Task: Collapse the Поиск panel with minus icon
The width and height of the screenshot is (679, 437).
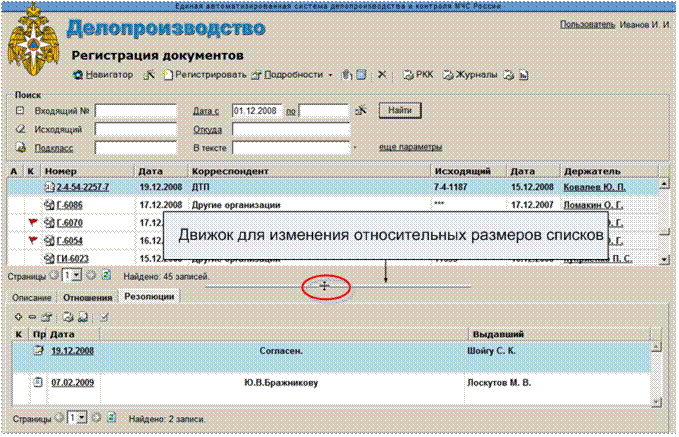Action: click(20, 110)
